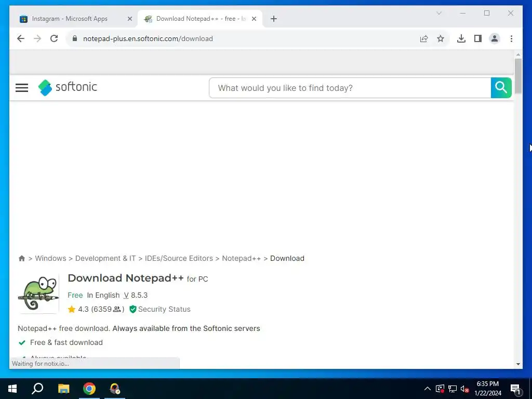Open the Windows breadcrumb link
Viewport: 532px width, 399px height.
pos(50,259)
